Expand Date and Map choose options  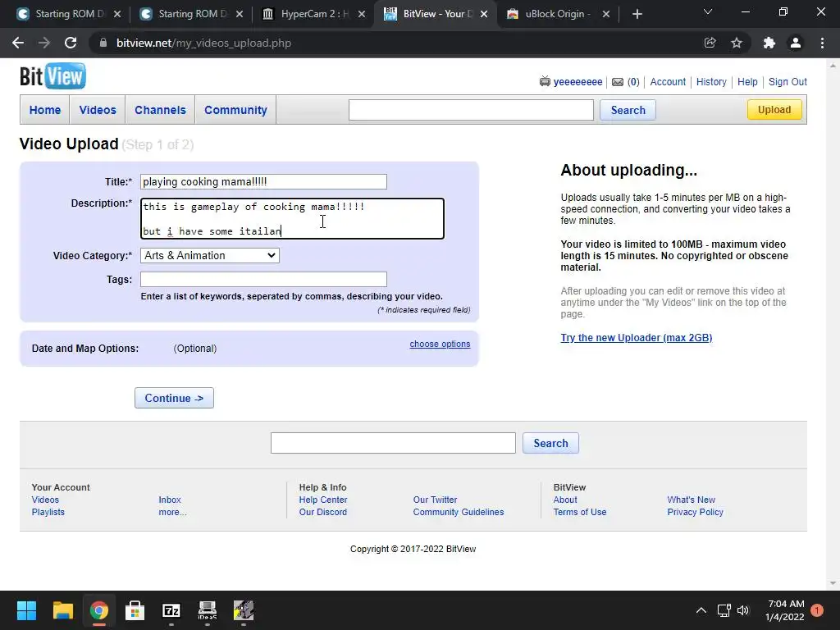[440, 344]
